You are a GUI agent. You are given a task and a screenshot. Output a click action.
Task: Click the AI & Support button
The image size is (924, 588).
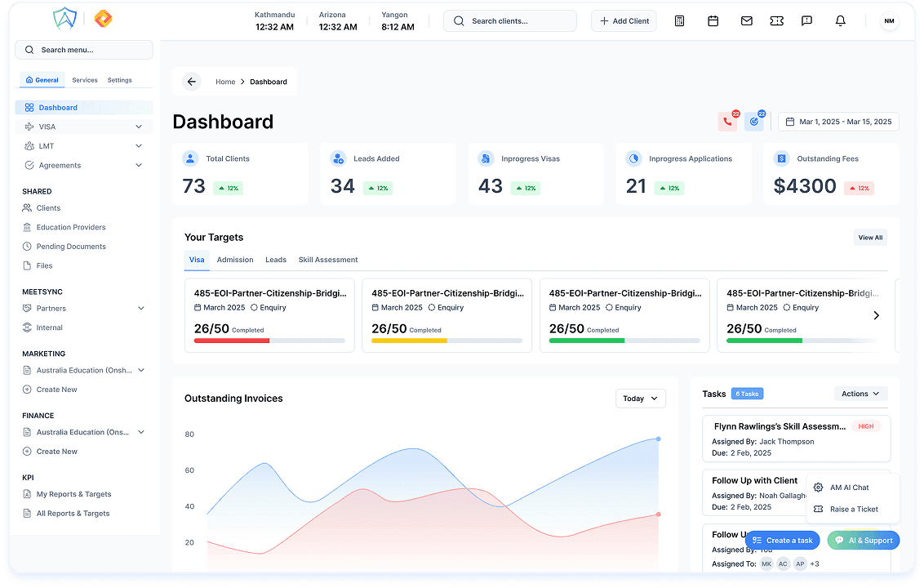864,541
